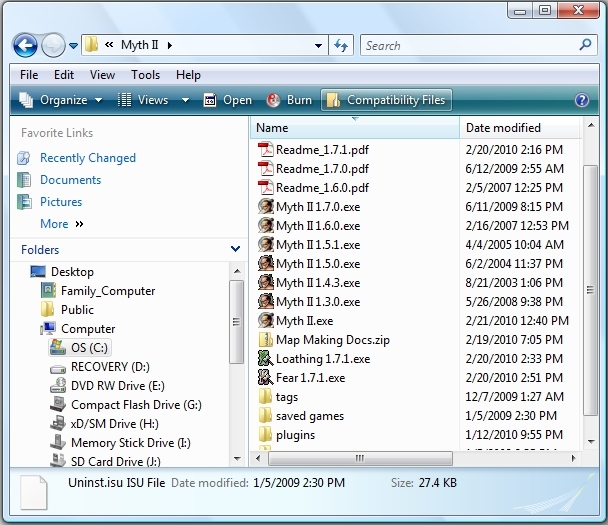Select the tags folder icon
Screen dimensions: 608x525
266,397
